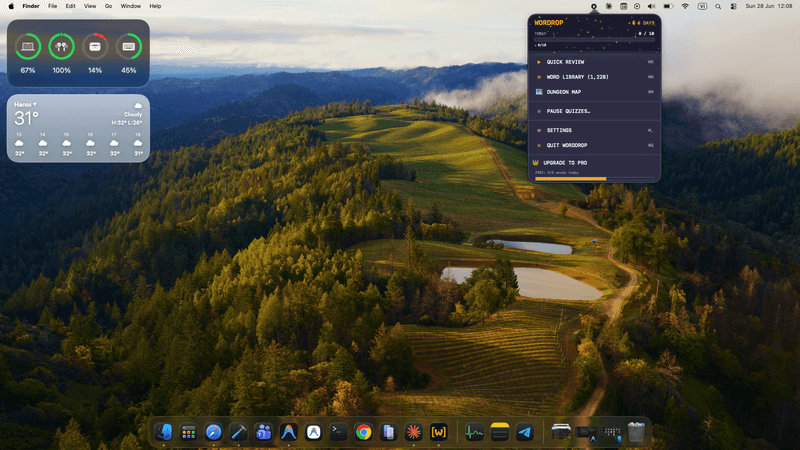Screen dimensions: 800x450
Task: Open the Window menu
Action: coord(131,6)
